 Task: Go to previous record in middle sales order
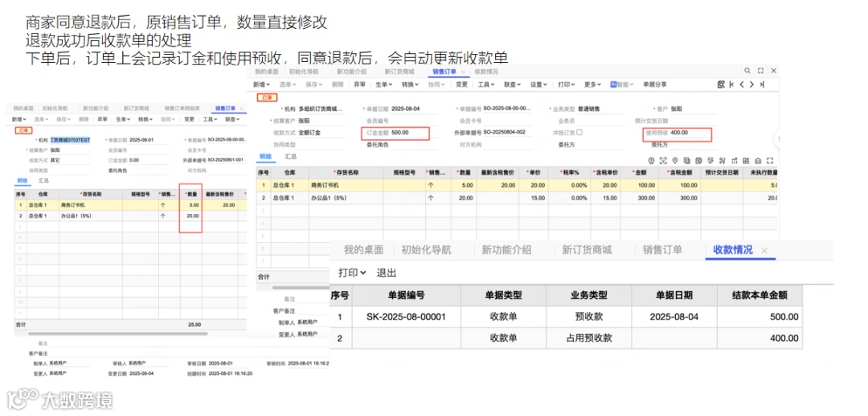tap(742, 84)
